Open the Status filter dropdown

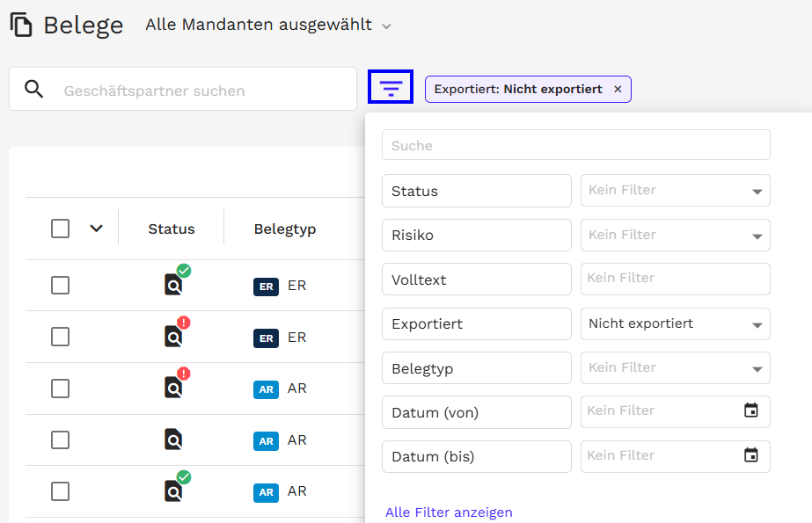pyautogui.click(x=675, y=191)
